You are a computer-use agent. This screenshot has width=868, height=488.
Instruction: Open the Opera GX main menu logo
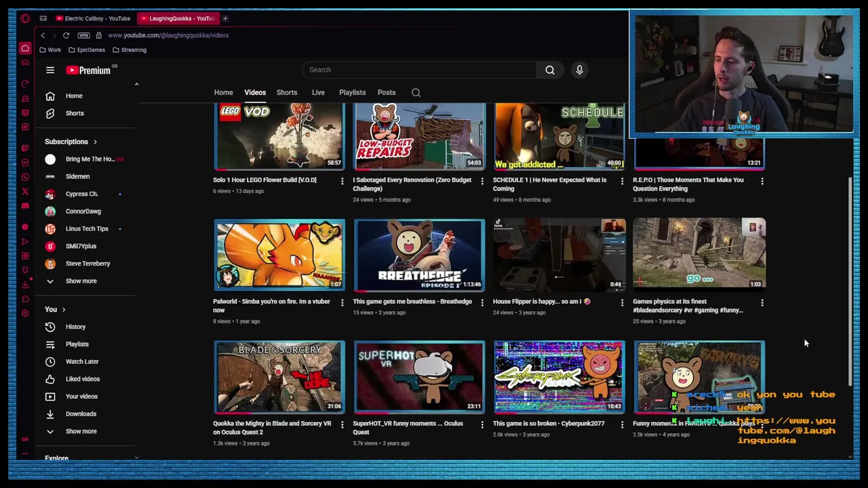coord(25,18)
